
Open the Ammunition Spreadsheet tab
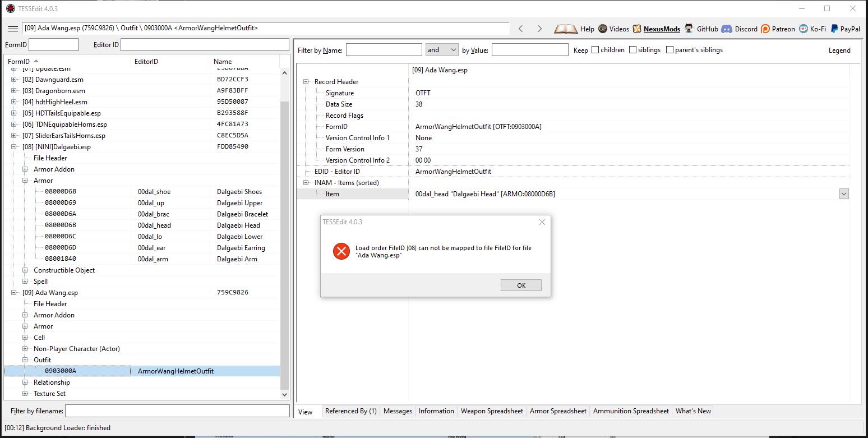631,411
